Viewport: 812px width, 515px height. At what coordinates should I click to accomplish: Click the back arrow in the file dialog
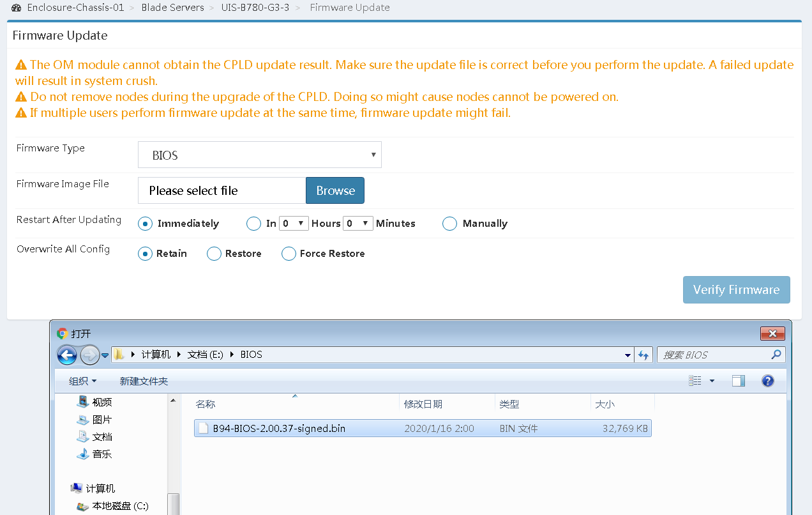[x=67, y=355]
